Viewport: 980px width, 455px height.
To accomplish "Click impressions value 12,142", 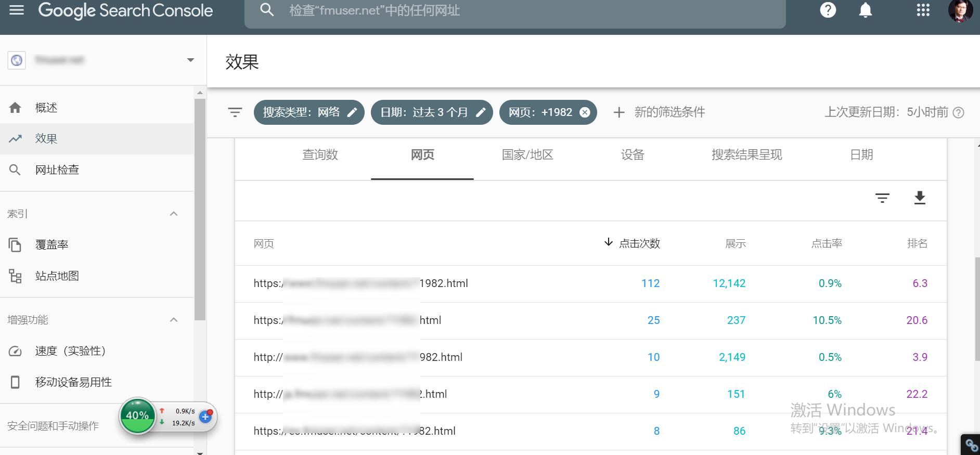I will coord(729,283).
